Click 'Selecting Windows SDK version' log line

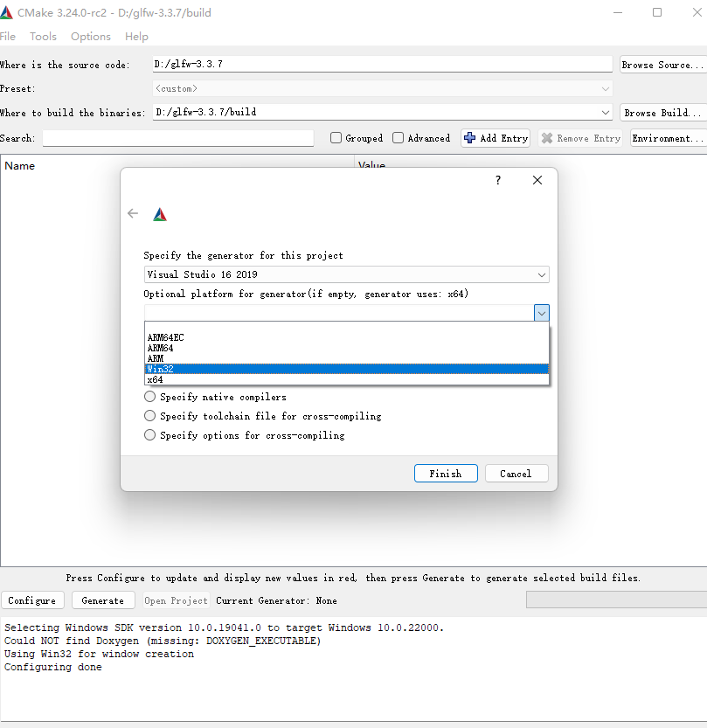point(224,627)
